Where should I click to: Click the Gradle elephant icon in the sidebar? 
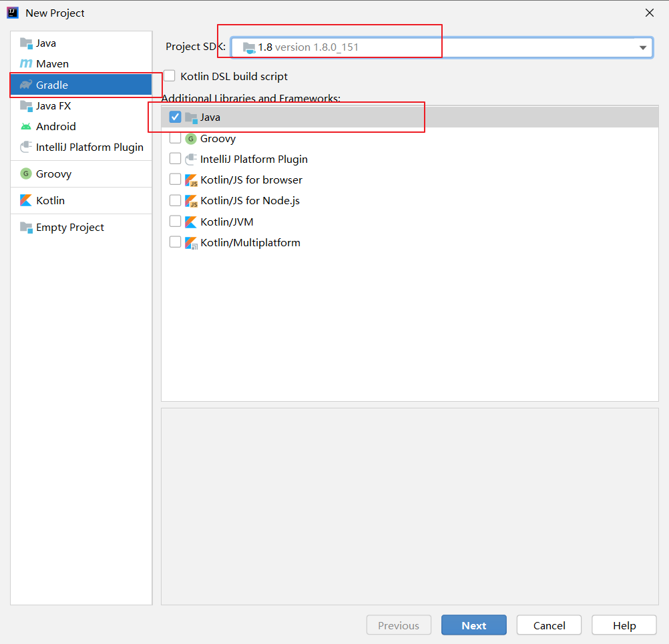(x=26, y=85)
